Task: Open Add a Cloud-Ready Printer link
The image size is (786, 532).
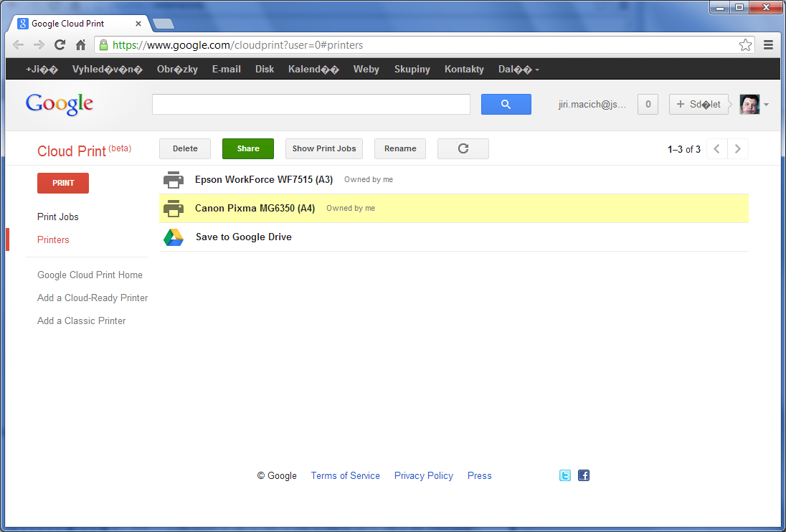Action: [93, 298]
